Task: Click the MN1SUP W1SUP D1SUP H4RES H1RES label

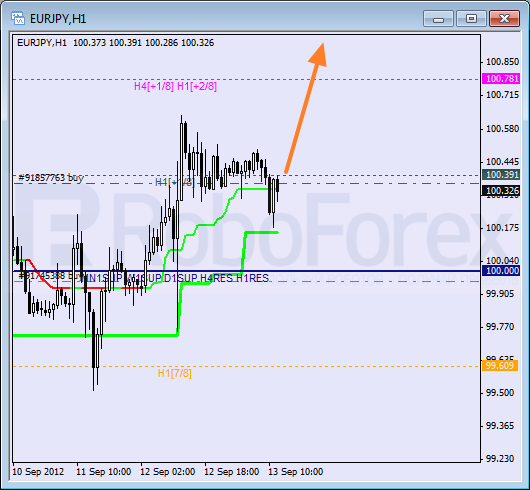Action: (x=175, y=278)
